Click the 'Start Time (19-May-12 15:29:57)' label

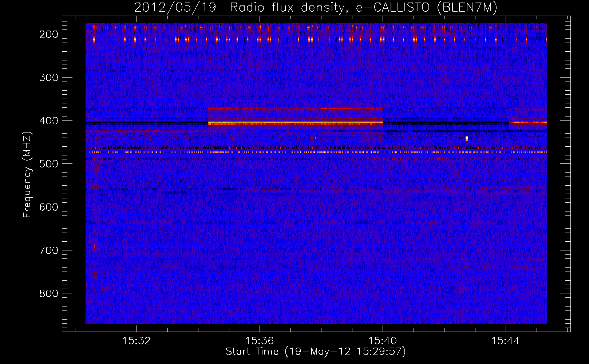[316, 352]
